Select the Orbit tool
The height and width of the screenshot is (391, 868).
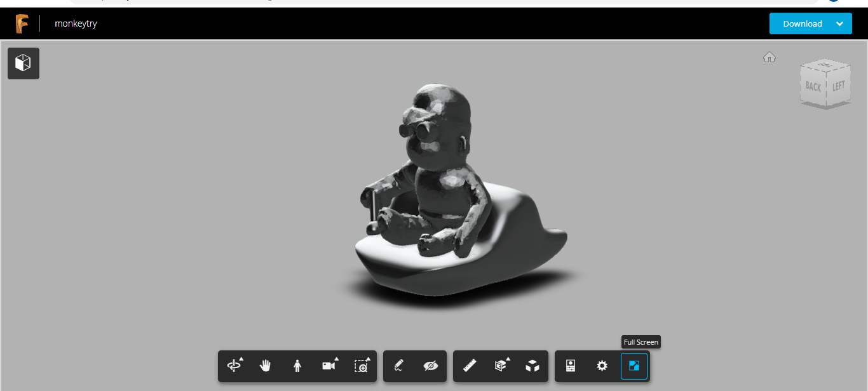pos(234,366)
